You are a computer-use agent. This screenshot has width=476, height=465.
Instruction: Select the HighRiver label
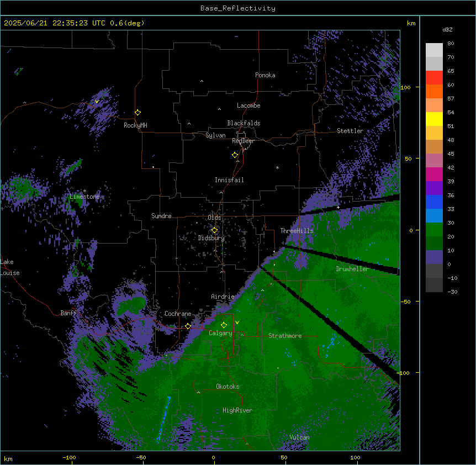pos(237,410)
